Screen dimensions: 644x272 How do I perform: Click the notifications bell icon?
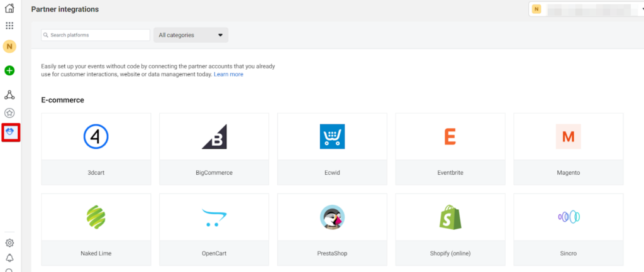point(9,258)
